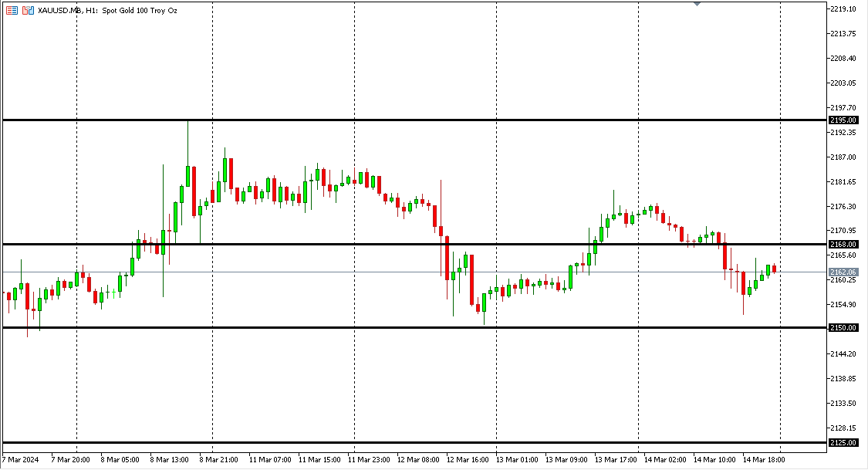The width and height of the screenshot is (868, 470).
Task: Click the 2213.75 value on price scale
Action: pos(843,34)
